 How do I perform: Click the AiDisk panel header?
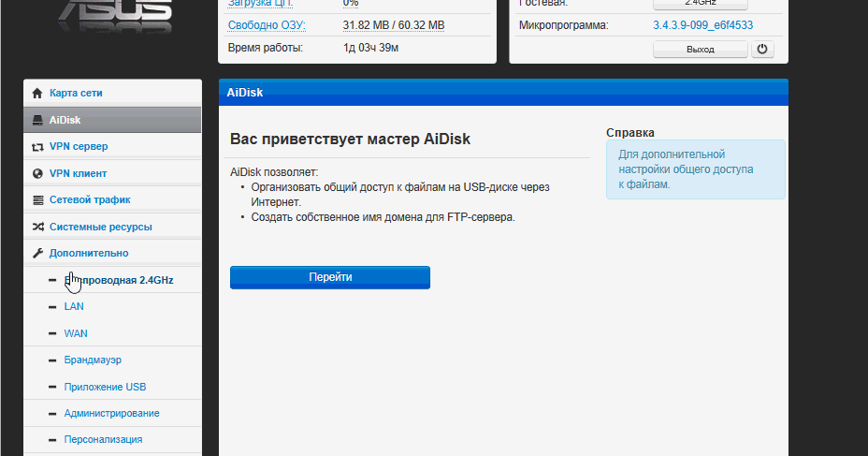click(503, 93)
